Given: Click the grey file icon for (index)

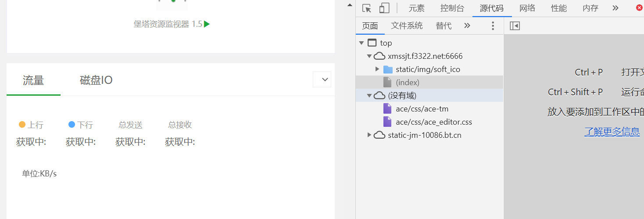Looking at the screenshot, I should (387, 82).
